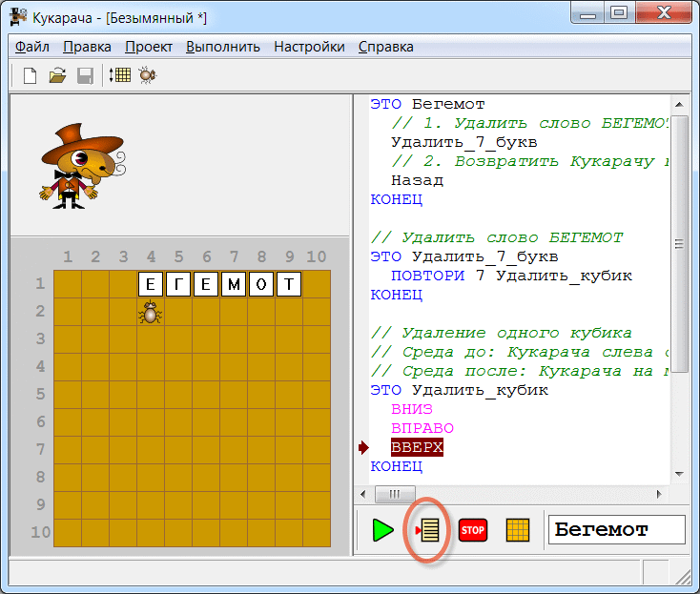This screenshot has height=594, width=700.
Task: Open a file with folder icon
Action: click(57, 75)
